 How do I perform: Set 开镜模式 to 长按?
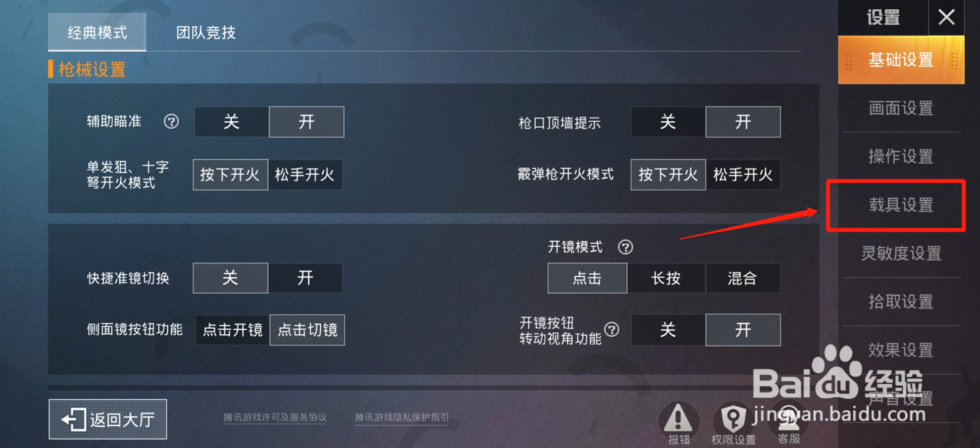click(666, 278)
